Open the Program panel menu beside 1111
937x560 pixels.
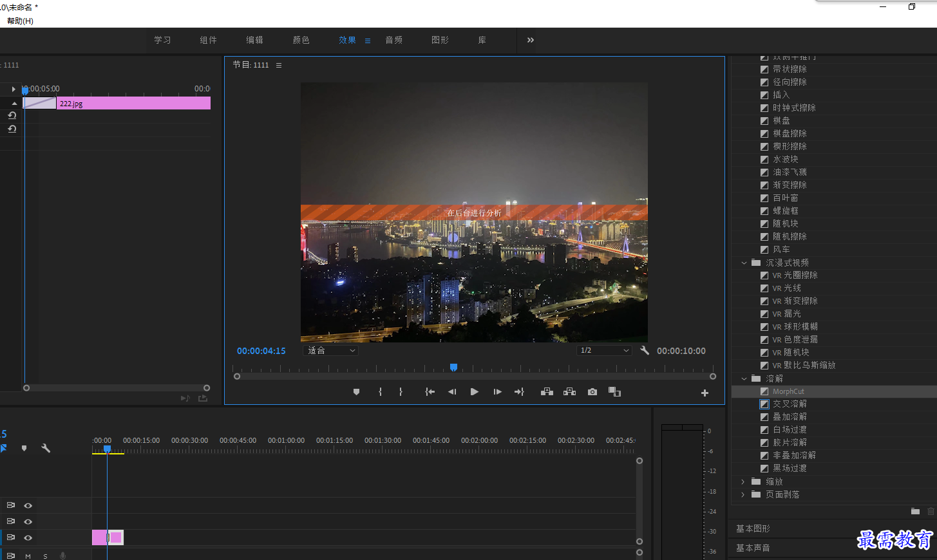pyautogui.click(x=279, y=65)
